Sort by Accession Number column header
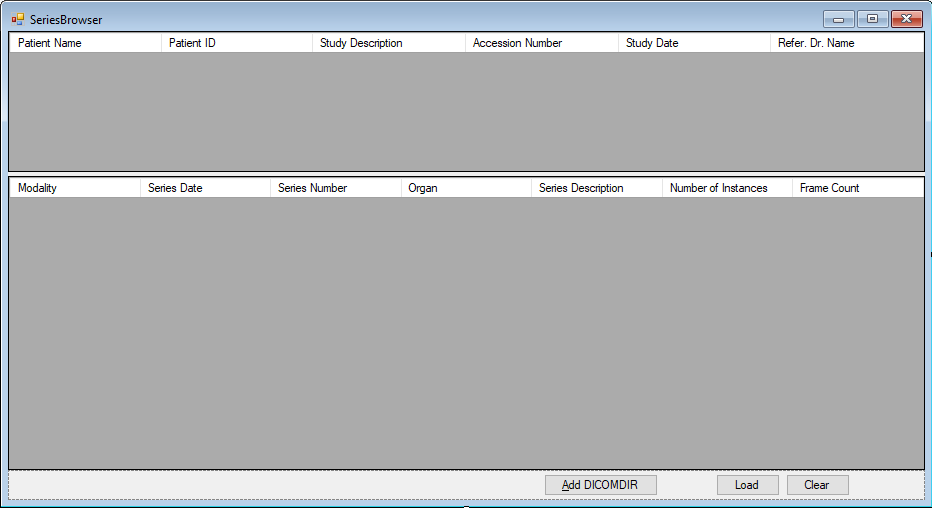Screen dimensions: 932x508 pos(542,43)
